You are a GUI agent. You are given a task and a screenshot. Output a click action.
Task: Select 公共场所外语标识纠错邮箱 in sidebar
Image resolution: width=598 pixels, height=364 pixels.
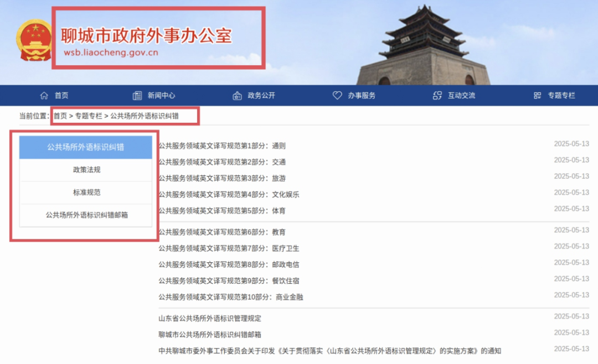tap(85, 215)
